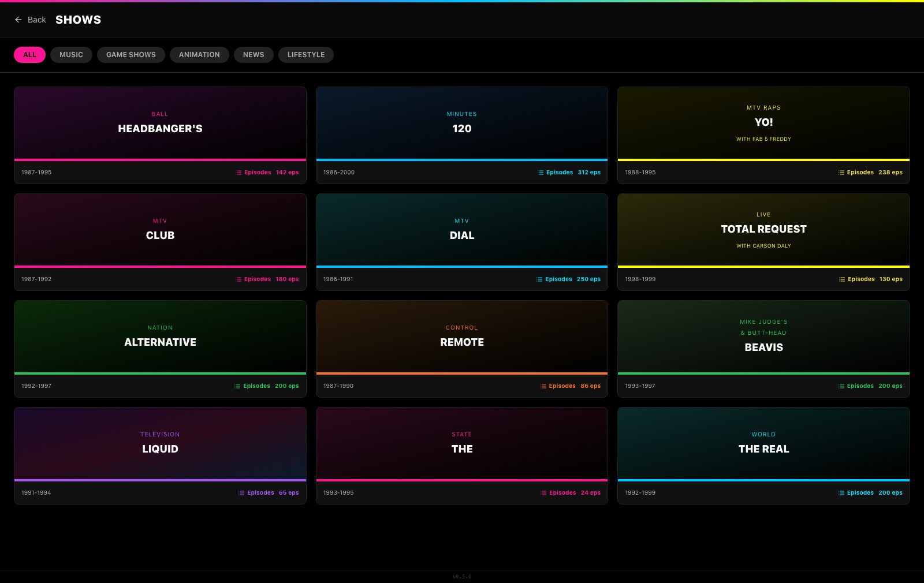This screenshot has width=924, height=583.
Task: Click the episodes list icon on Dial MTV card
Action: point(539,279)
